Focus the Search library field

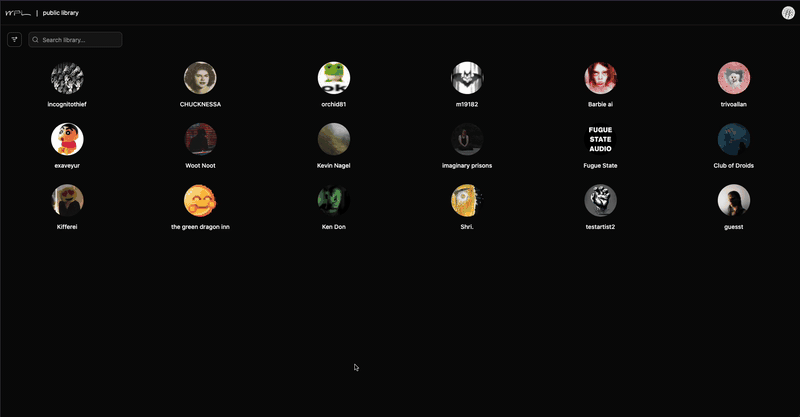click(x=80, y=40)
